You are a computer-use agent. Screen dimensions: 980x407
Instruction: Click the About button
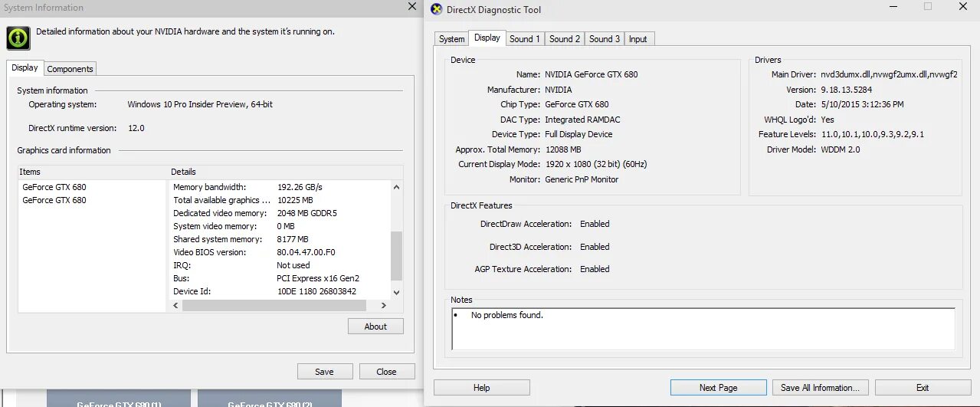click(375, 327)
